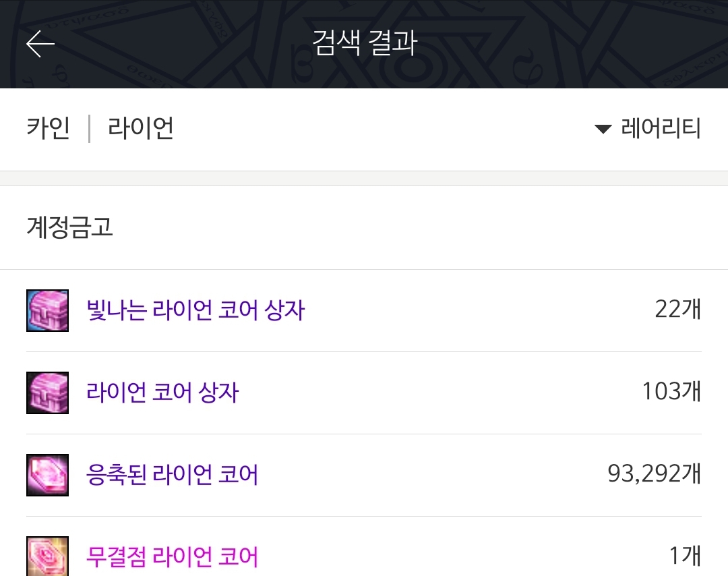The height and width of the screenshot is (576, 728).
Task: Tap the 검색 결과 page title
Action: 365,42
